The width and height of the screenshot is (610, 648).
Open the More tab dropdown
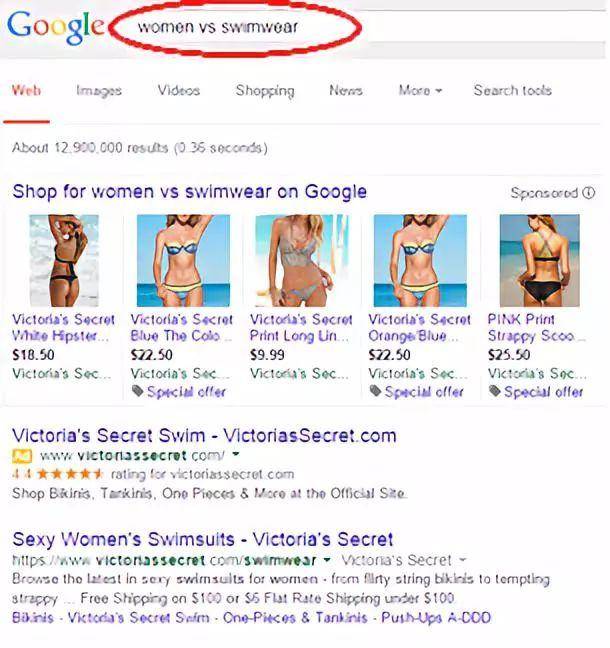pos(420,90)
